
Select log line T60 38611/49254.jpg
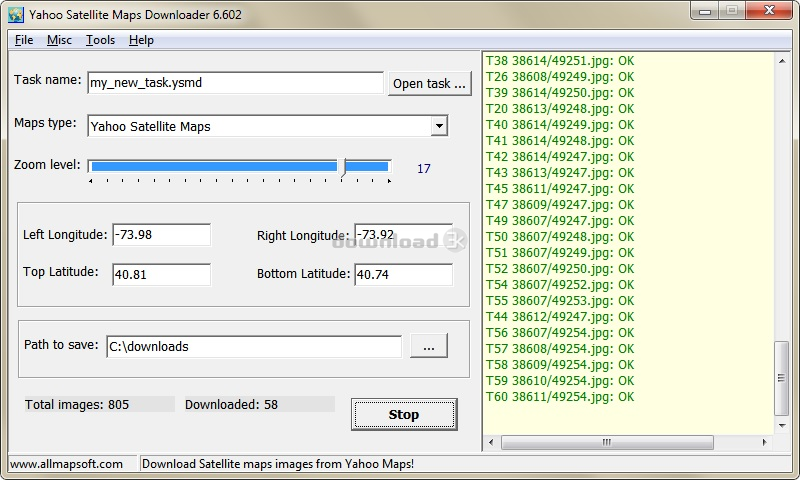(560, 396)
